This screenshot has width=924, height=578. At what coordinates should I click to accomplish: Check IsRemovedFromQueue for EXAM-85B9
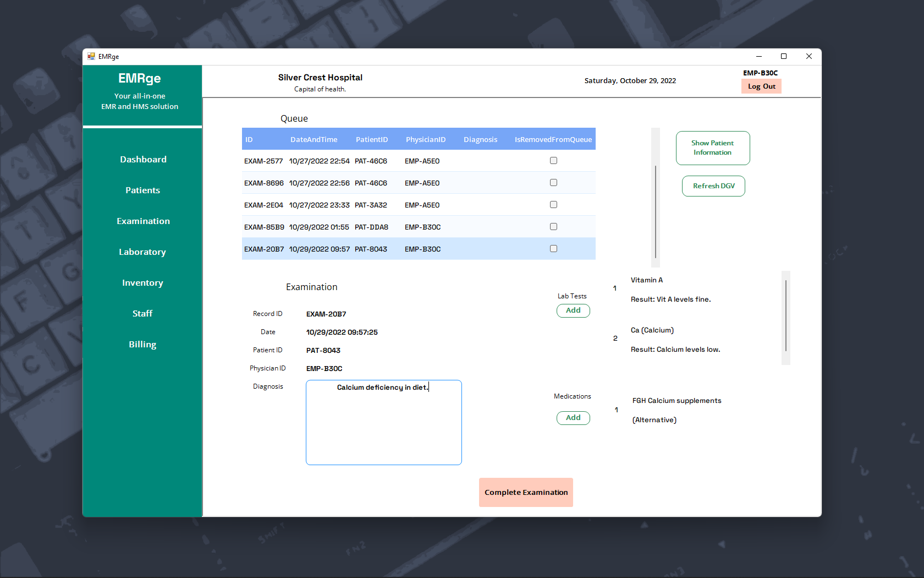tap(553, 226)
